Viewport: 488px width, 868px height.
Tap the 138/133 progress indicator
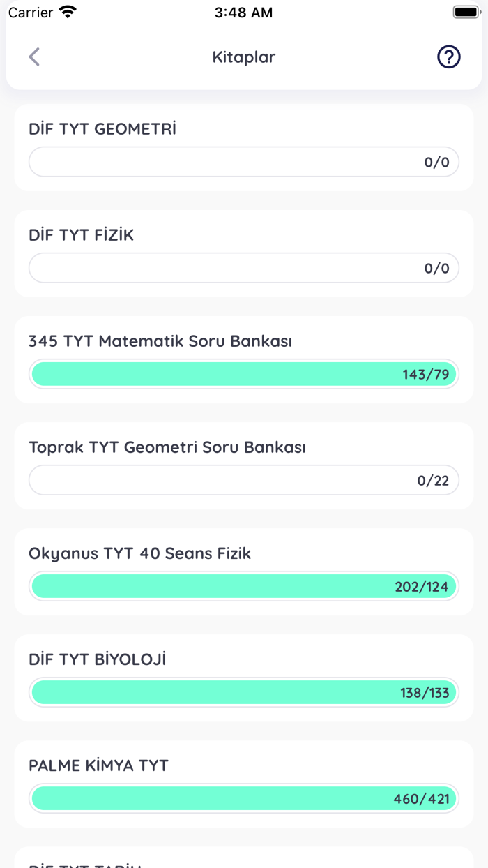[243, 692]
